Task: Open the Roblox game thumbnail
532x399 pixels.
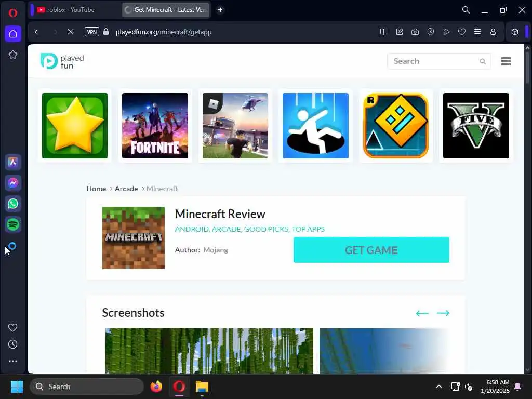Action: point(235,126)
